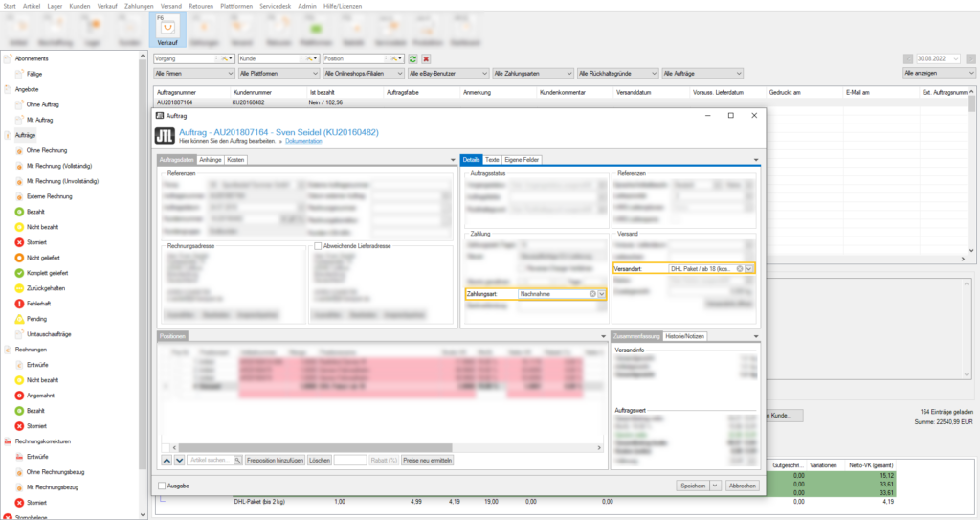This screenshot has width=980, height=520.
Task: Select Nicht bezahlt under Aufträge in sidebar
Action: pos(42,227)
